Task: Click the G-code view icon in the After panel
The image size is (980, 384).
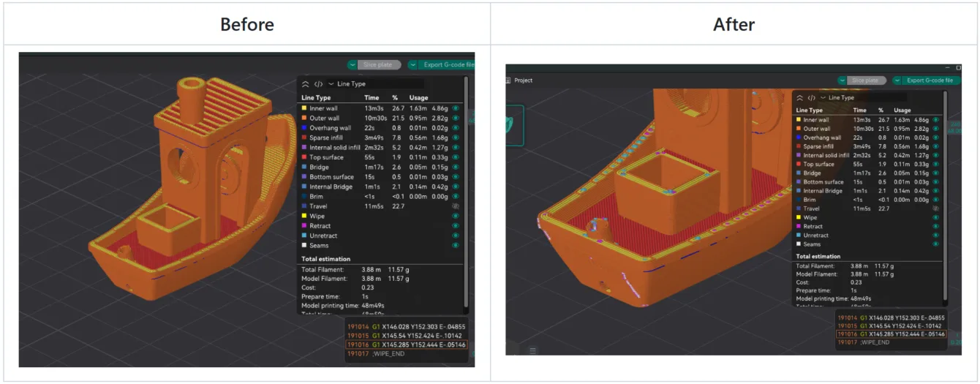Action: pyautogui.click(x=811, y=97)
